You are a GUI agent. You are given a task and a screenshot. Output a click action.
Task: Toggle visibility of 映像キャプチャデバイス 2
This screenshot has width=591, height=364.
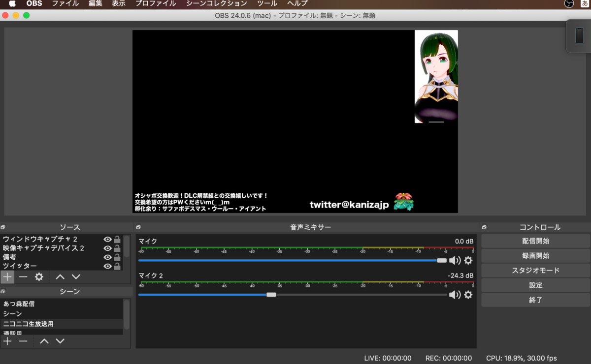(x=107, y=248)
